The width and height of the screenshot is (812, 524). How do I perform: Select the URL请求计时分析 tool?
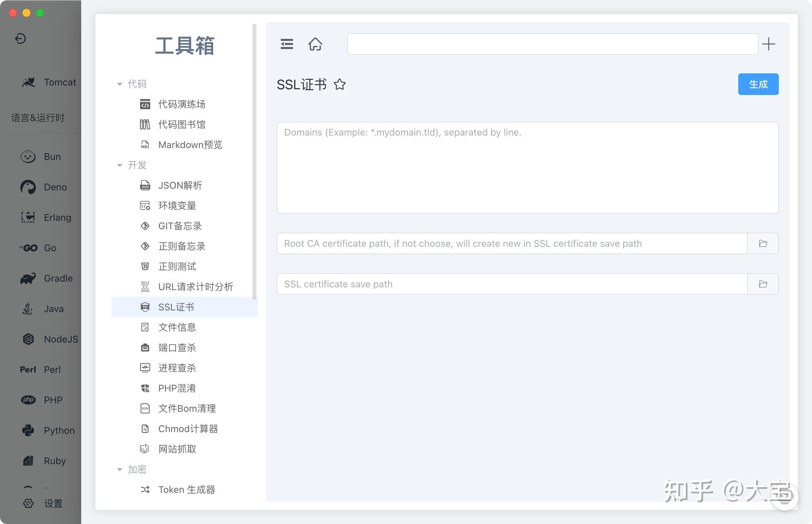click(x=196, y=287)
